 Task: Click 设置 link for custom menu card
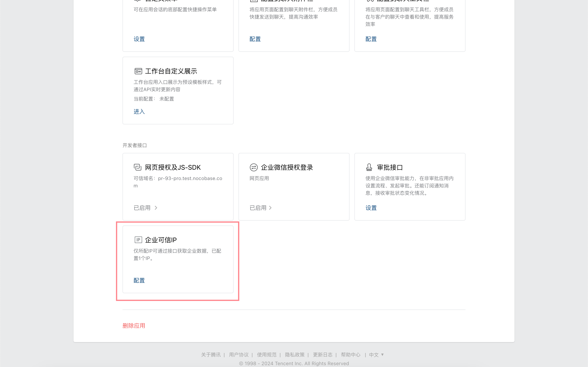(139, 39)
